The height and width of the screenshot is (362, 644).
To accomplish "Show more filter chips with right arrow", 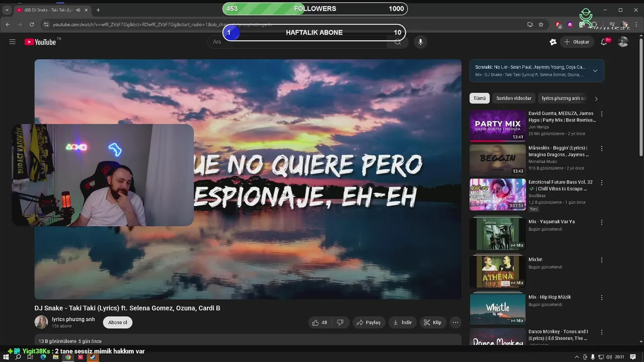I will click(x=596, y=99).
